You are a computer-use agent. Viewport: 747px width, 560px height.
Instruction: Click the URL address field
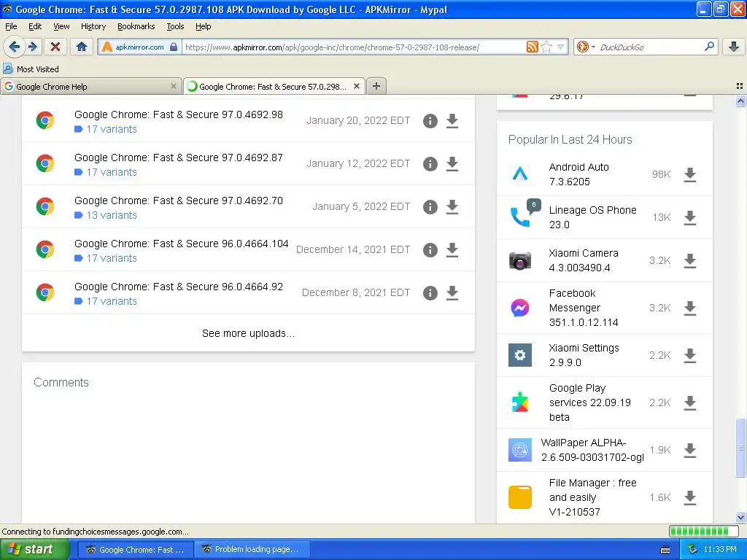pos(355,47)
